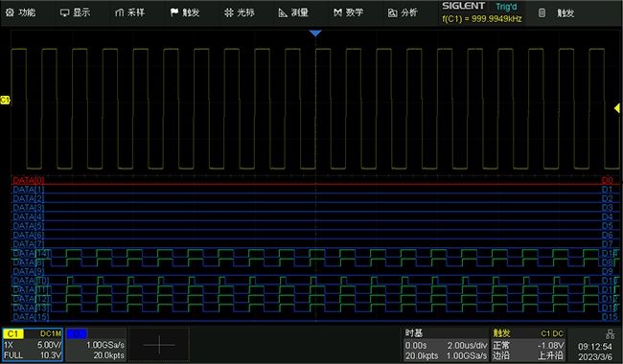
Task: Click the network status icon
Action: (x=610, y=334)
